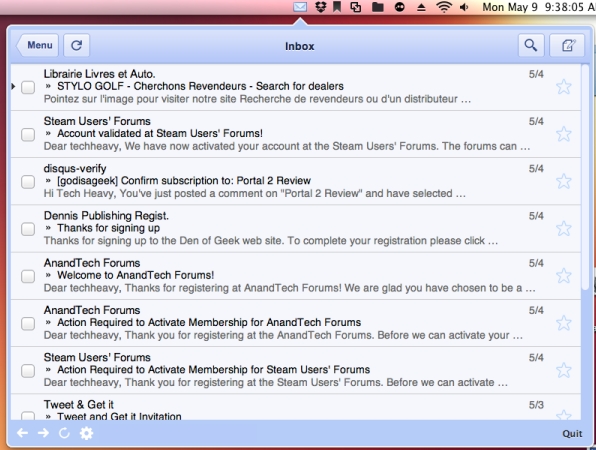The height and width of the screenshot is (450, 596).
Task: Click sender name disqus-verify
Action: [x=75, y=168]
